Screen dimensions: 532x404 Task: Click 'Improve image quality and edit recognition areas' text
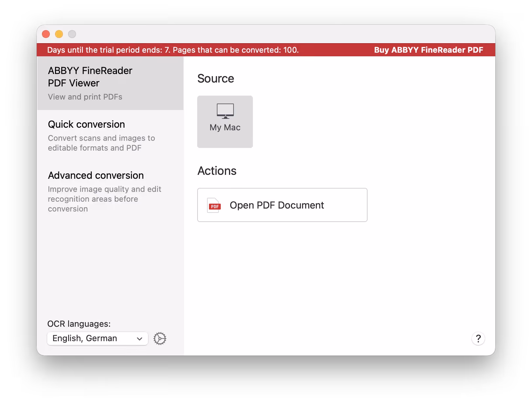point(104,199)
